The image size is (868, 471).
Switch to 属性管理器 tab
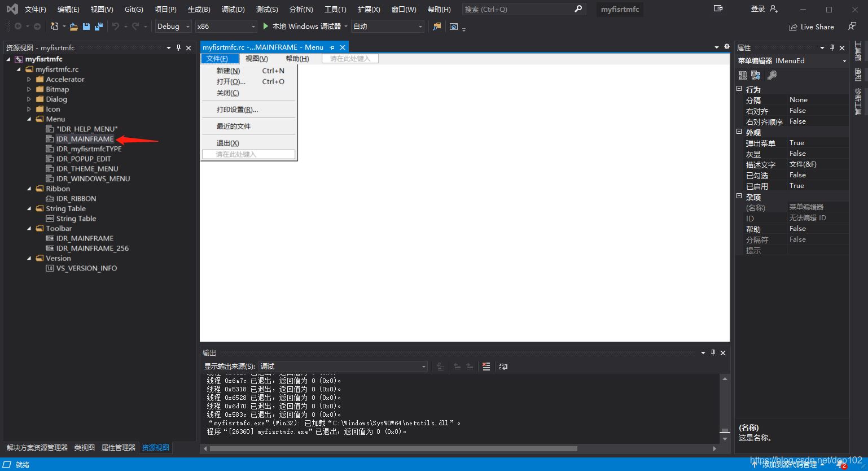(119, 447)
